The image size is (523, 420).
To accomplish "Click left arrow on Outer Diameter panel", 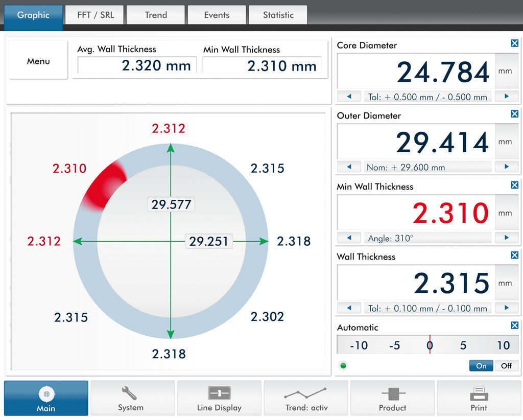I will pyautogui.click(x=349, y=167).
